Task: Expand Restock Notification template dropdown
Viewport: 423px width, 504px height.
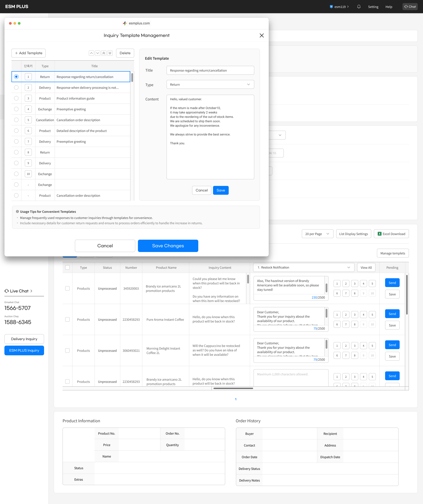Action: pyautogui.click(x=303, y=267)
